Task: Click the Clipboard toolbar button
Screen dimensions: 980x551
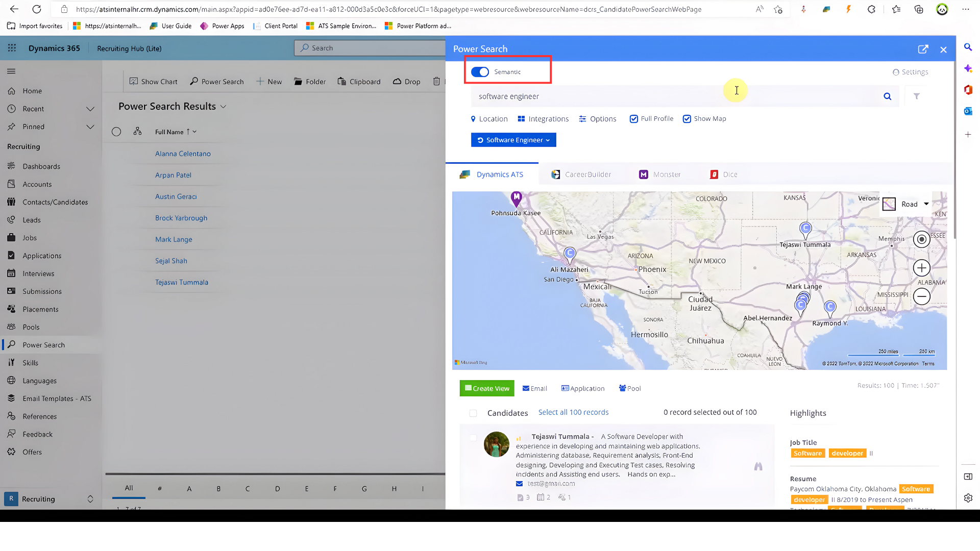Action: pyautogui.click(x=359, y=82)
